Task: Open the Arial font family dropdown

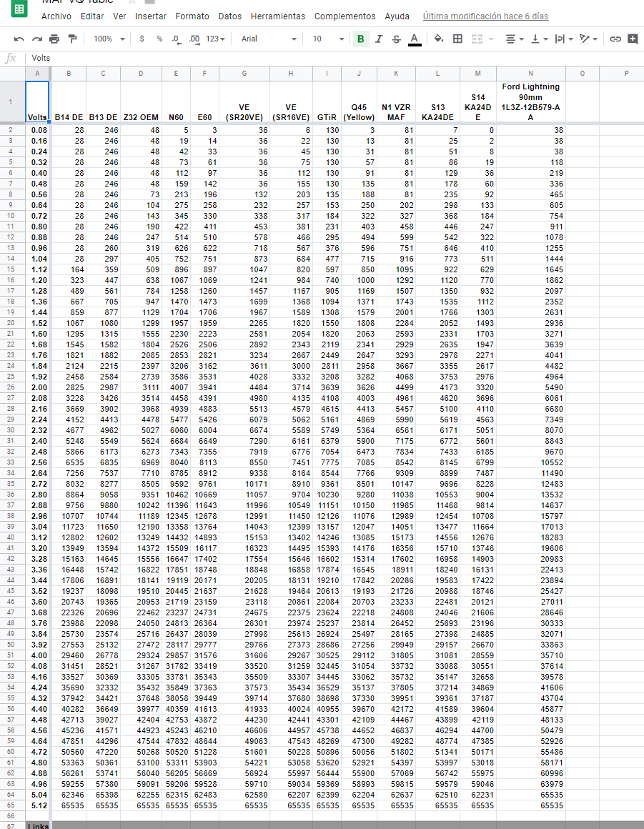Action: coord(269,39)
